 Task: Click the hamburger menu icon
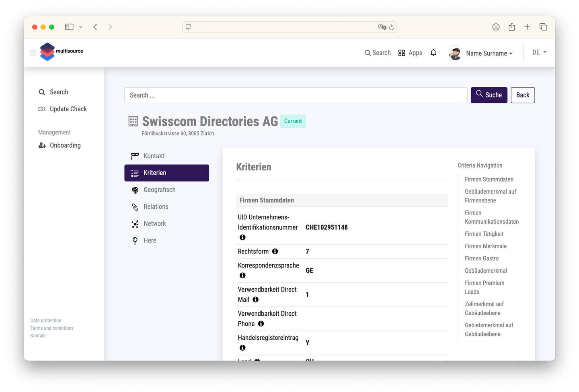tap(33, 53)
